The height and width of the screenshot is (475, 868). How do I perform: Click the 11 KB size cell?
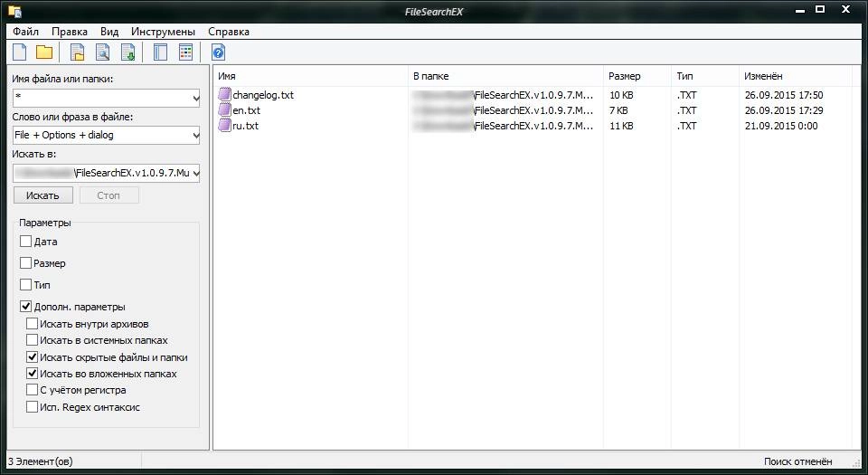point(621,126)
